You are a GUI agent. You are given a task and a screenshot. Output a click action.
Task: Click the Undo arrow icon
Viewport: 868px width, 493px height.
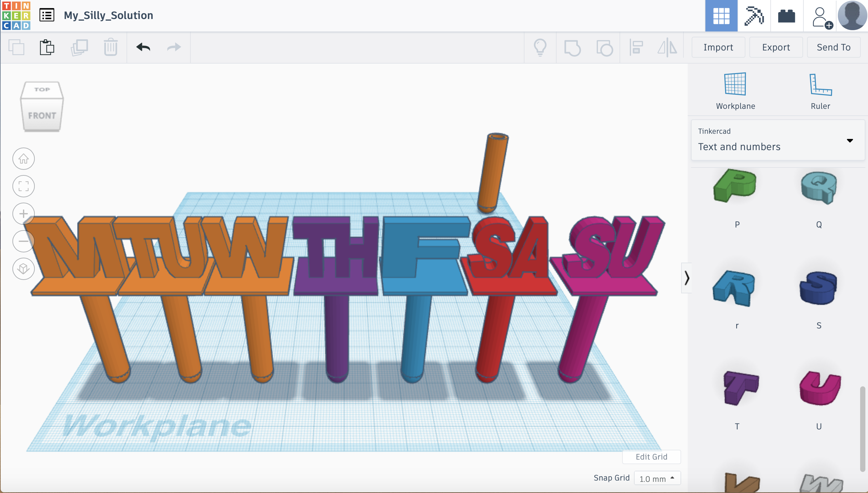pyautogui.click(x=143, y=47)
